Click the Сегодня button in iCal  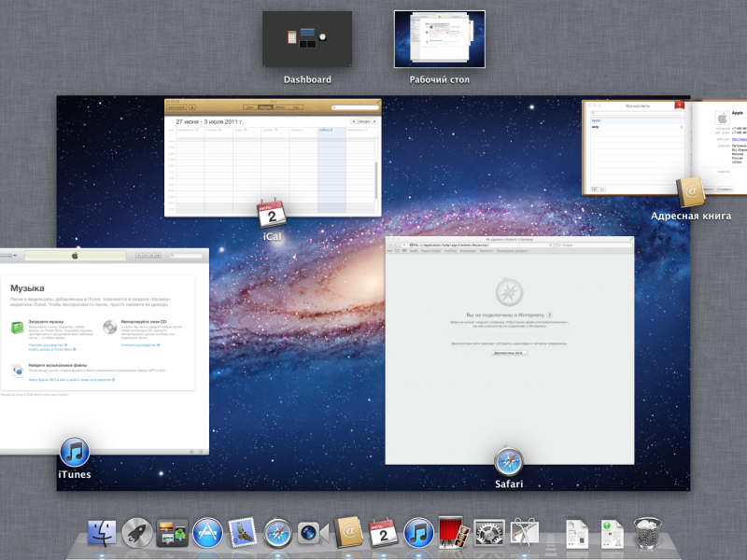coord(363,121)
